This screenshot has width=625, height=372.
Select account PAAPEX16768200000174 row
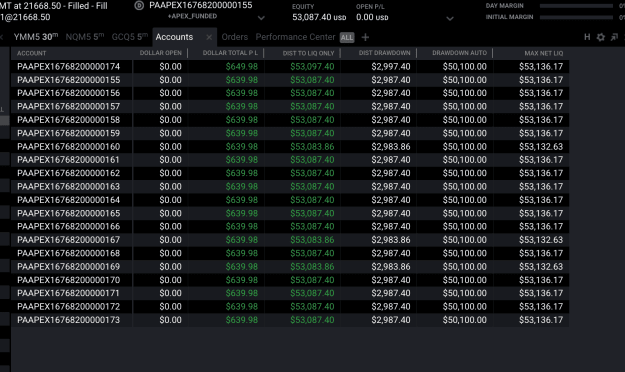coord(290,67)
